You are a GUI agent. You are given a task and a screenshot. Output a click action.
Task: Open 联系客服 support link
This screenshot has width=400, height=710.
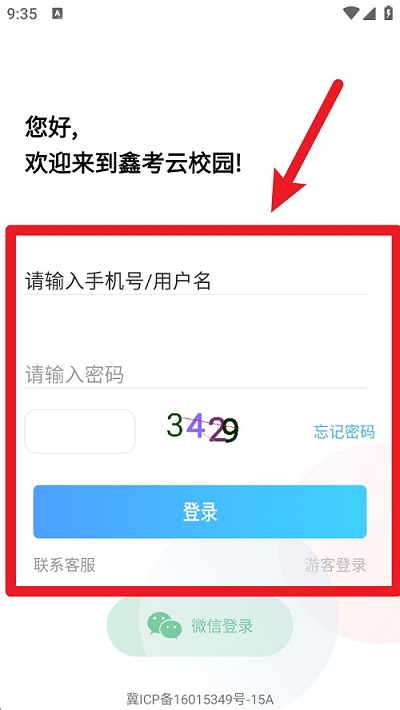(65, 565)
